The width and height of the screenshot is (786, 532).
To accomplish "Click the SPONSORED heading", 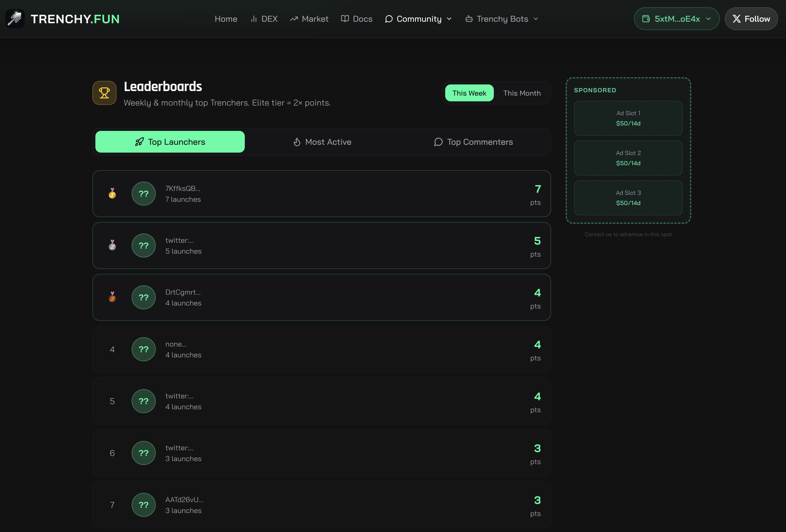I will pyautogui.click(x=595, y=90).
